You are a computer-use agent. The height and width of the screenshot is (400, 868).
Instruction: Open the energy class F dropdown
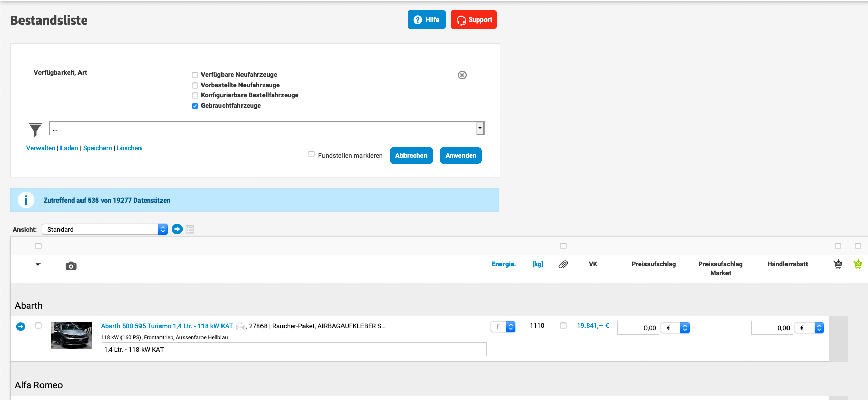(502, 327)
